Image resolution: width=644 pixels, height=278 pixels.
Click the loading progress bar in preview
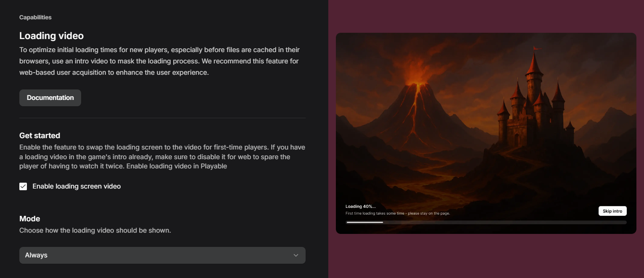[x=486, y=222]
